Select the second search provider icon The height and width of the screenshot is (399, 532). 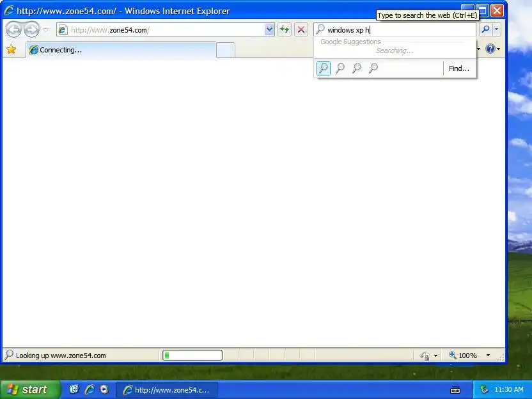coord(340,68)
